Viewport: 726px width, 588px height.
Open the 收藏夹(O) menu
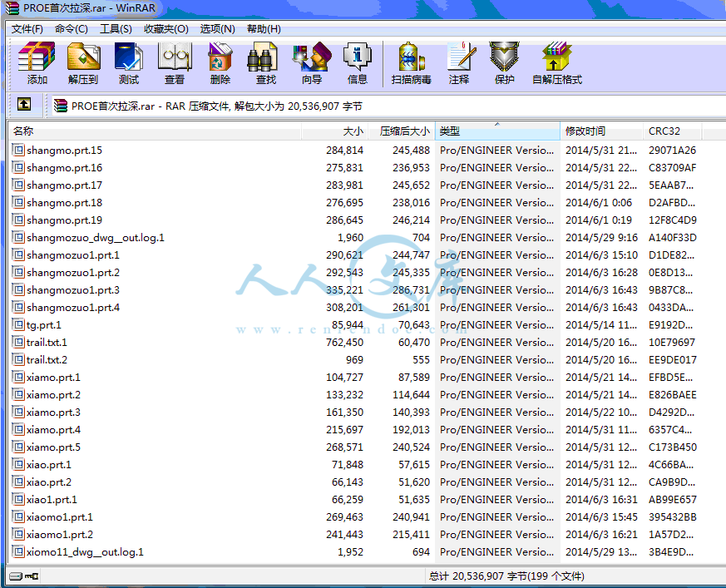click(x=165, y=29)
